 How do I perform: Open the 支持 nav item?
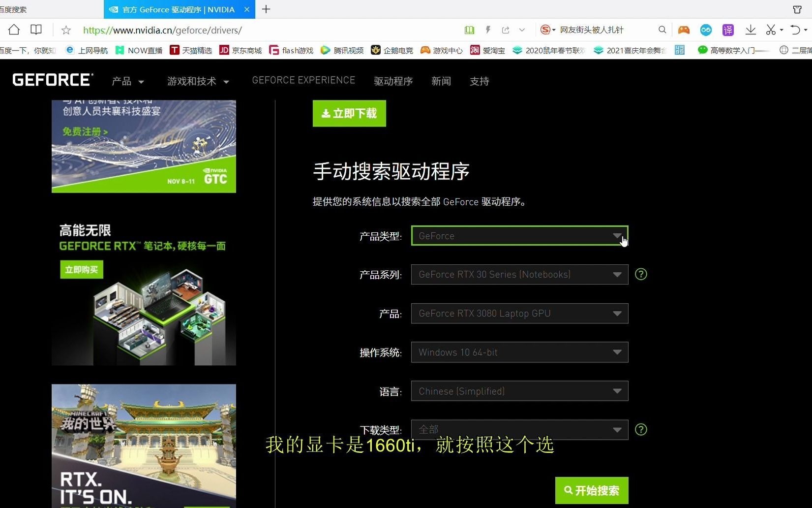480,81
